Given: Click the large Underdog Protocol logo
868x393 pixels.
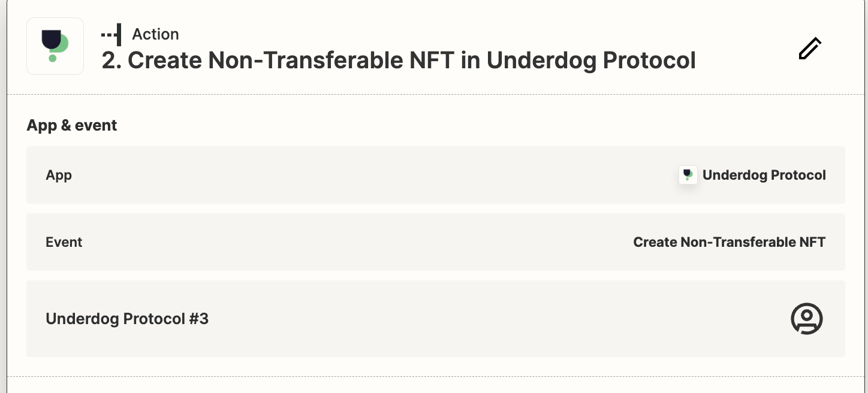Looking at the screenshot, I should point(55,46).
